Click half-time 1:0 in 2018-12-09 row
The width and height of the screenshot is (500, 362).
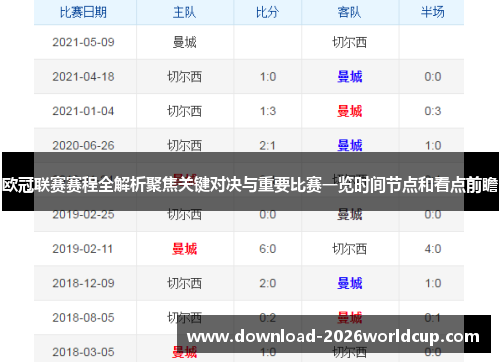[433, 283]
